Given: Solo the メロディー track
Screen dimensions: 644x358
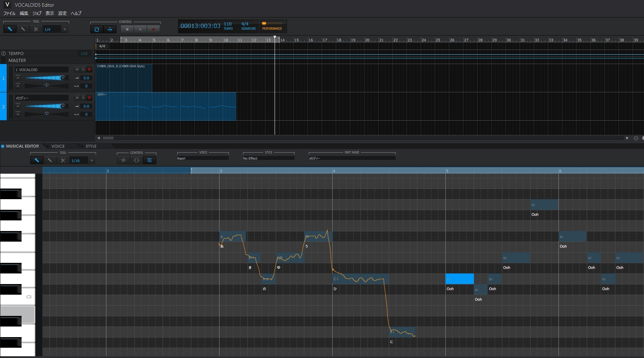Looking at the screenshot, I should [x=83, y=98].
